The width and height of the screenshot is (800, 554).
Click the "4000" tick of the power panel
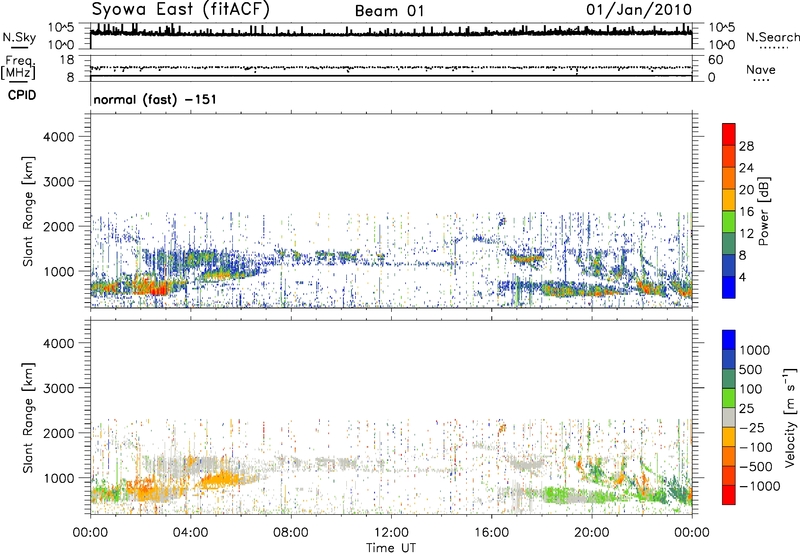tap(58, 137)
